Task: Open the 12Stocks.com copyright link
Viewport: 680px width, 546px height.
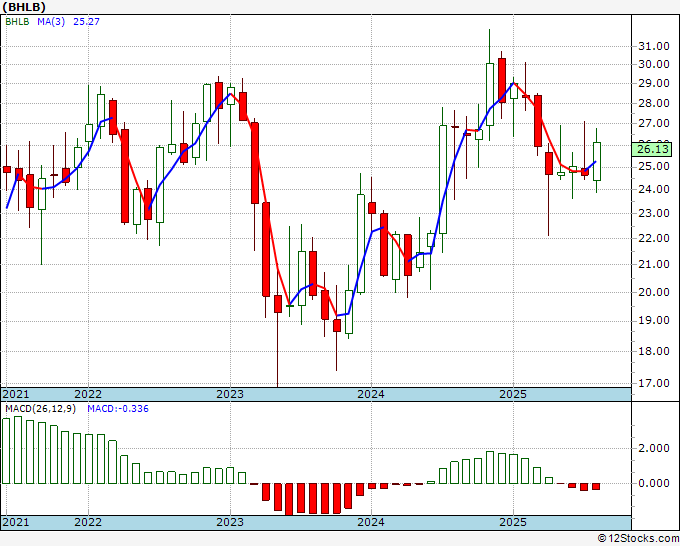Action: click(x=638, y=539)
